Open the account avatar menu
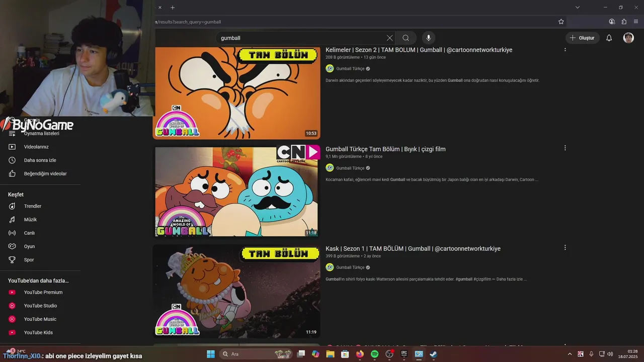The image size is (644, 362). pyautogui.click(x=628, y=38)
